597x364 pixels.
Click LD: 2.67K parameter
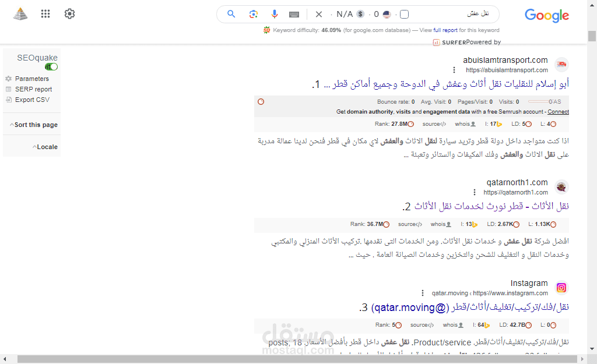(x=503, y=224)
